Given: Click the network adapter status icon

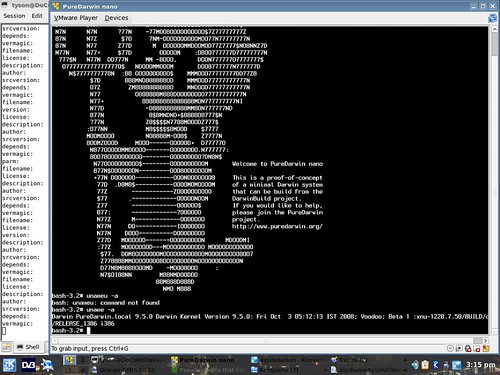Looking at the screenshot, I should (x=459, y=349).
